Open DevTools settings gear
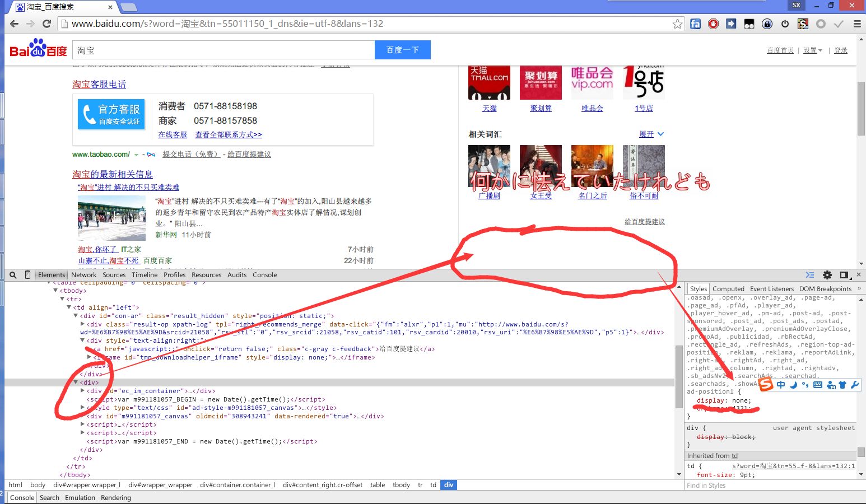Image resolution: width=866 pixels, height=504 pixels. [x=827, y=275]
